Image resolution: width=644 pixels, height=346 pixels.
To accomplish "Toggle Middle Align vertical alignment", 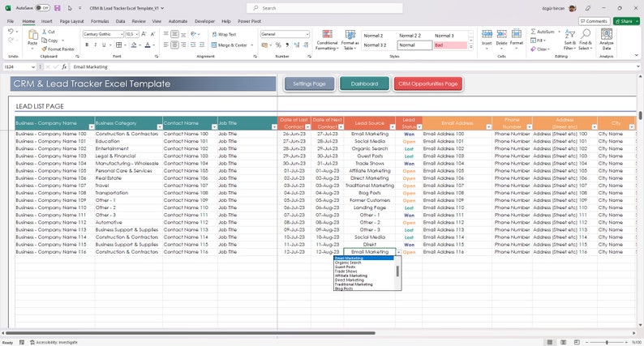I will click(174, 34).
